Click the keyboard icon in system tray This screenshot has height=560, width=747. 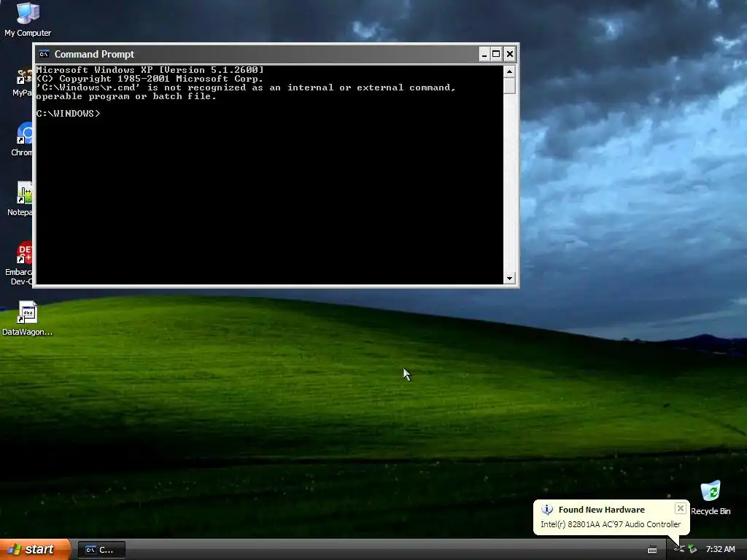click(x=652, y=550)
